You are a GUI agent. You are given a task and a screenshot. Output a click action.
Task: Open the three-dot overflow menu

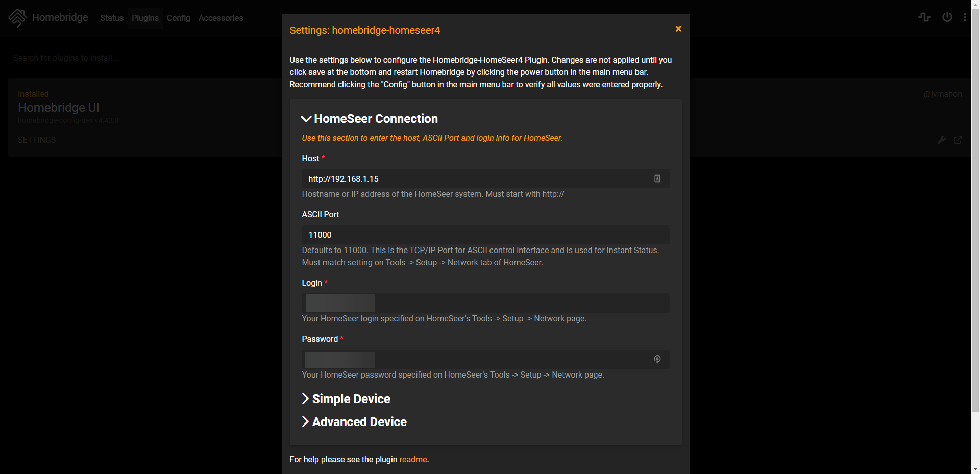coord(965,17)
